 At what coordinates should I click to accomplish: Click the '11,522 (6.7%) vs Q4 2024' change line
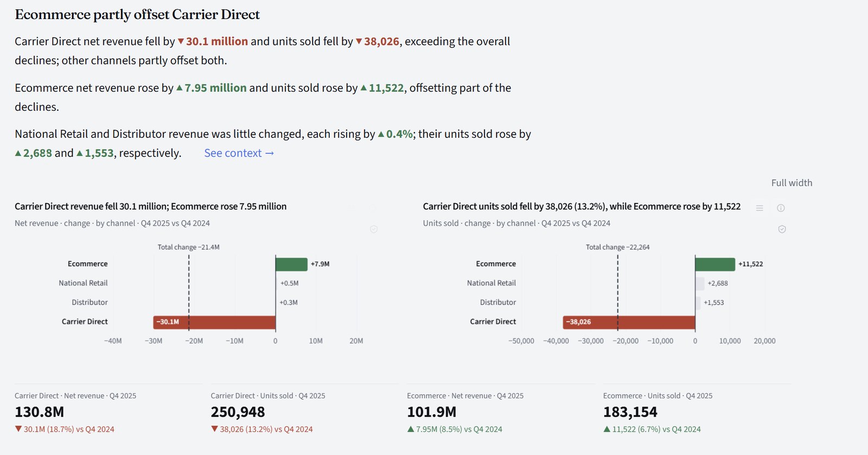[652, 430]
